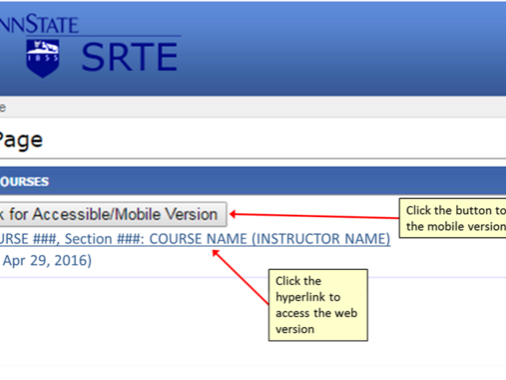Select the 'Apr 29, 2016)' date text
Image resolution: width=506 pixels, height=380 pixels.
tap(47, 260)
